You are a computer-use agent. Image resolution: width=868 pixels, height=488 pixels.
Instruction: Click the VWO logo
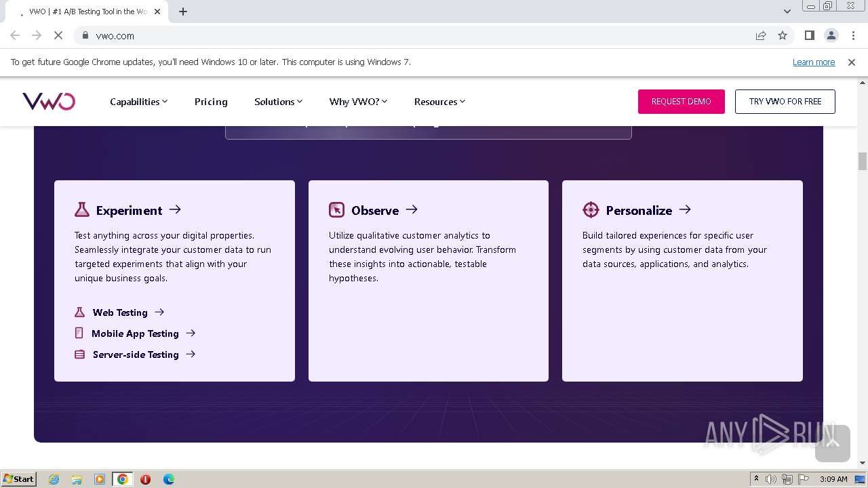point(49,102)
